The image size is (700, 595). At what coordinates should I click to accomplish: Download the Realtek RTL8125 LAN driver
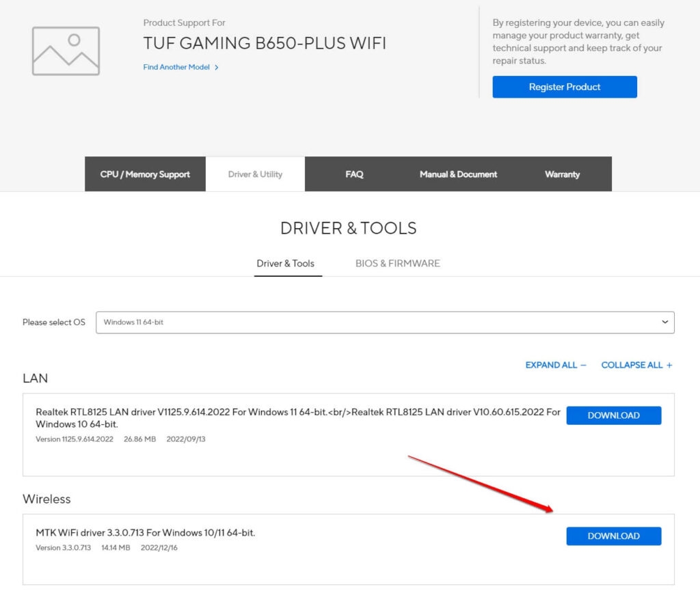614,415
